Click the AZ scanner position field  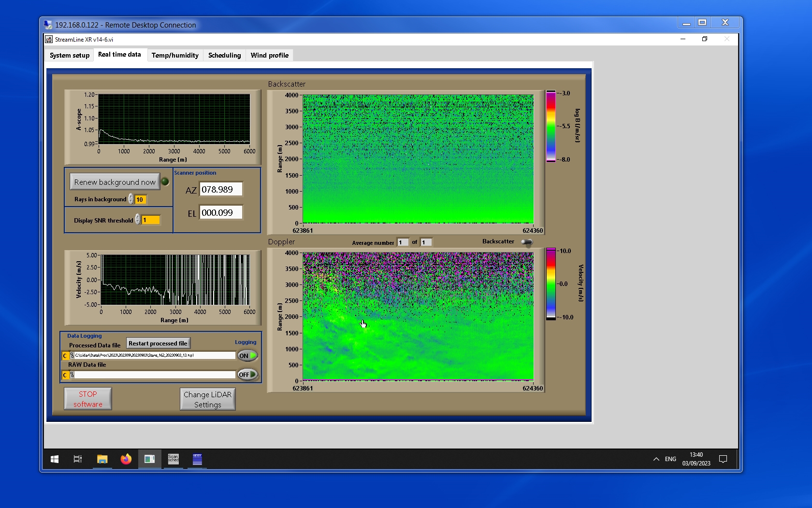click(x=221, y=190)
